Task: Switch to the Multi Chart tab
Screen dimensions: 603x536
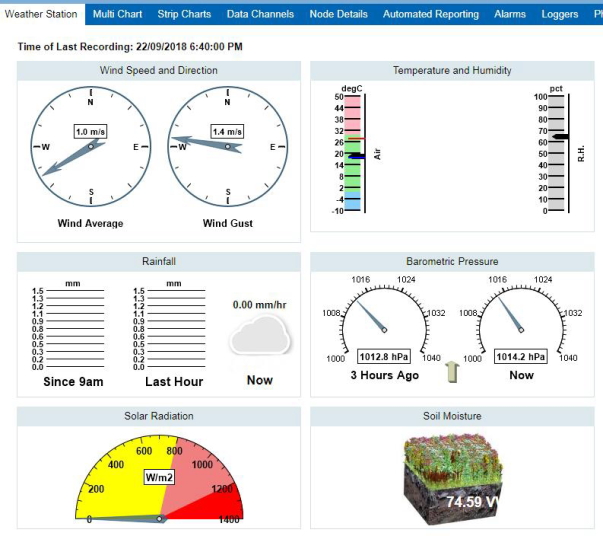Action: [117, 14]
